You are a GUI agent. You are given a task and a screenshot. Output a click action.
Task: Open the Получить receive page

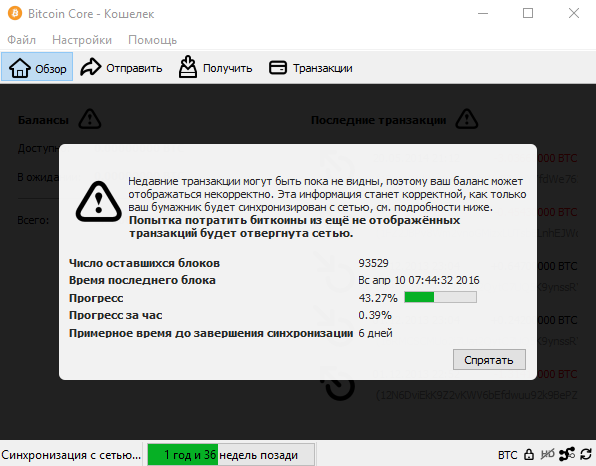click(215, 68)
